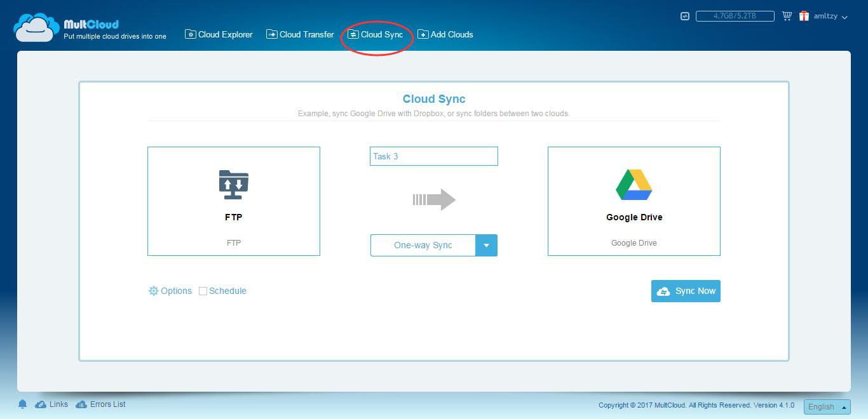The width and height of the screenshot is (868, 419).
Task: Enable the Schedule checkbox
Action: point(203,291)
